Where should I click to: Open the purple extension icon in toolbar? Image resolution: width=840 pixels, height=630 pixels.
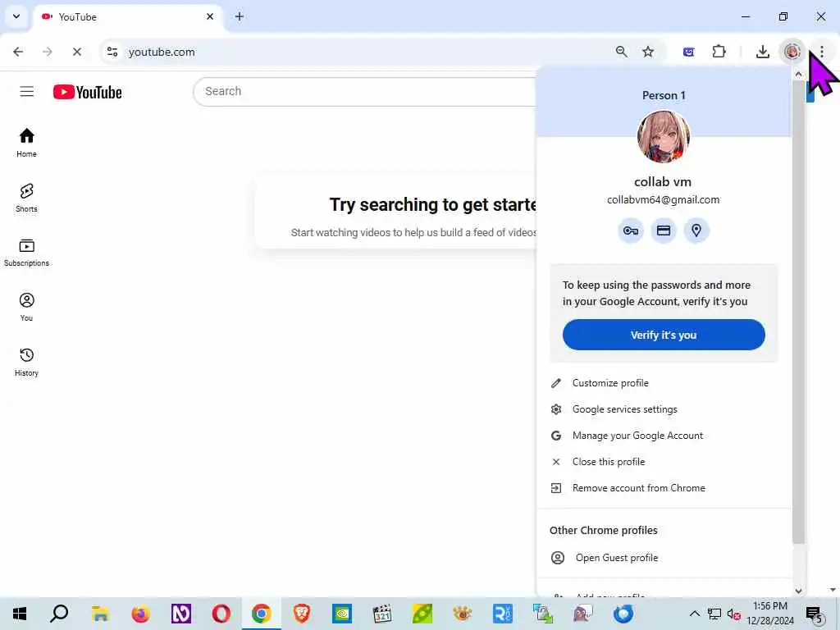pyautogui.click(x=689, y=52)
